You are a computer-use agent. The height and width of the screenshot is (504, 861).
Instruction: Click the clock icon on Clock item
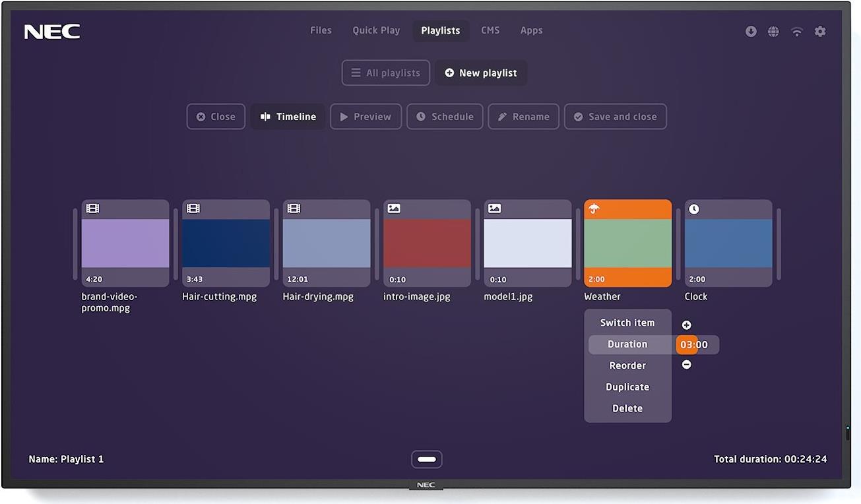click(x=694, y=209)
